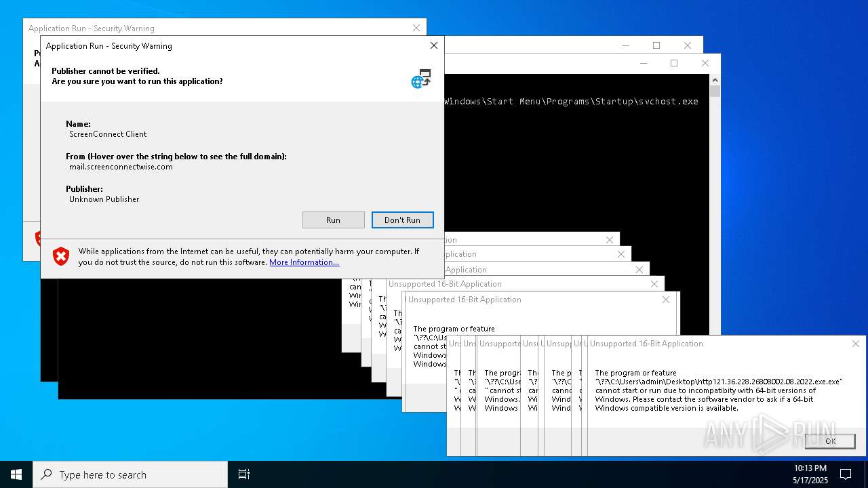
Task: Click the "Publisher cannot be verified" heading
Action: coord(106,71)
